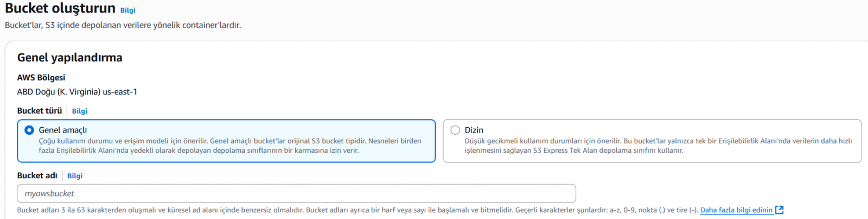Screen dimensions: 868x219
Task: Select the Dizin radio button
Action: click(x=455, y=130)
